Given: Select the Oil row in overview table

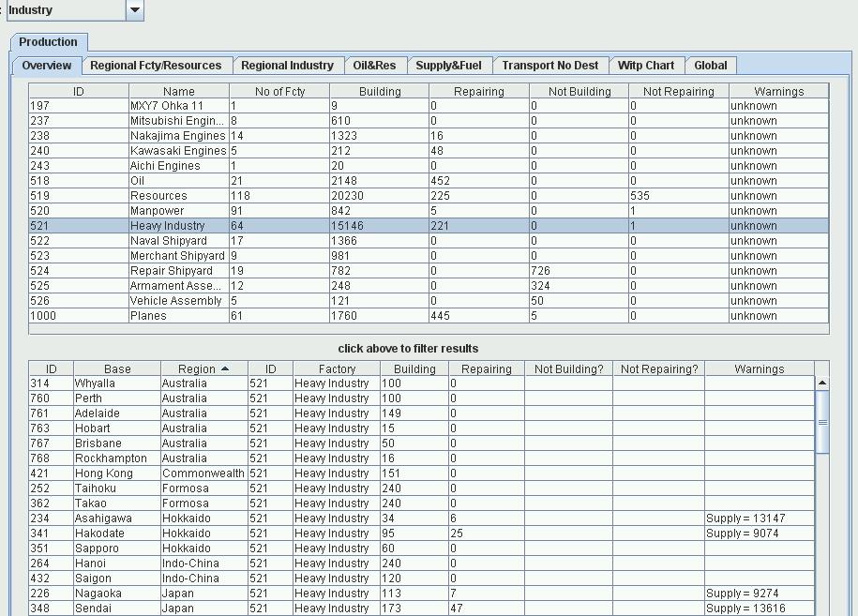Looking at the screenshot, I should [429, 181].
